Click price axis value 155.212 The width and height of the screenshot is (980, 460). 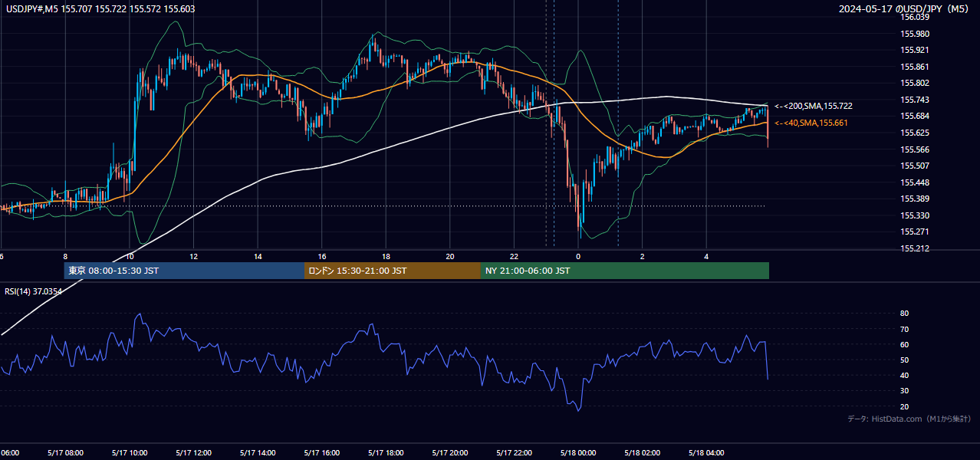point(915,248)
